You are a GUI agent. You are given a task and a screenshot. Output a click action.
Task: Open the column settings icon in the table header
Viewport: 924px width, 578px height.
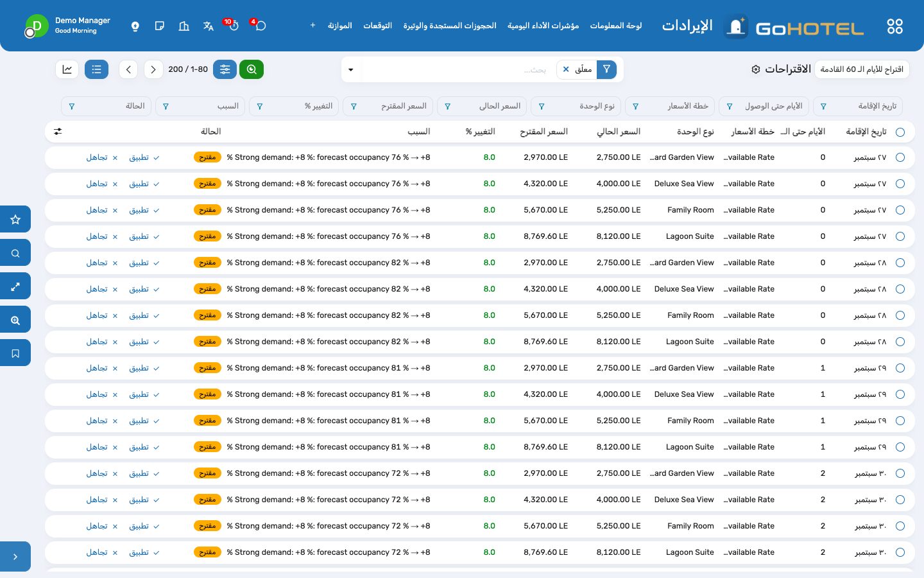tap(58, 132)
